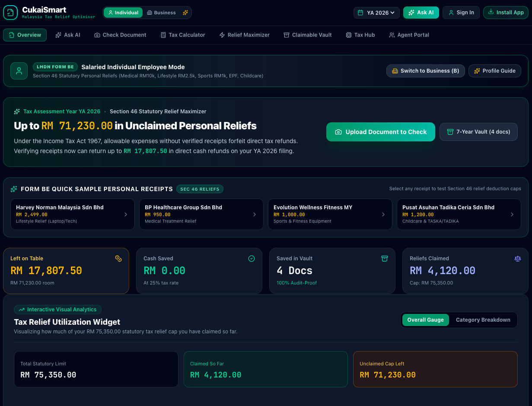Switch to the Relief Maximizer tab
The width and height of the screenshot is (532, 406).
[244, 35]
